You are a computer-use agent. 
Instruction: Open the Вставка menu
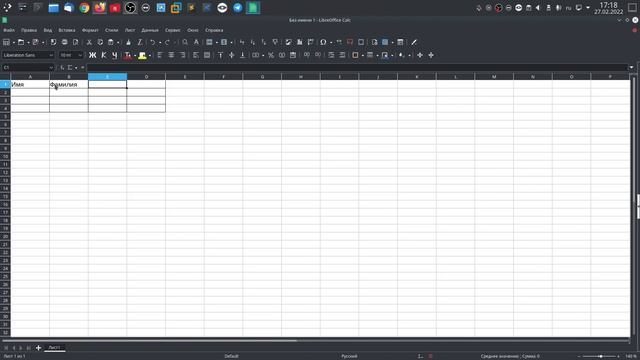click(67, 30)
